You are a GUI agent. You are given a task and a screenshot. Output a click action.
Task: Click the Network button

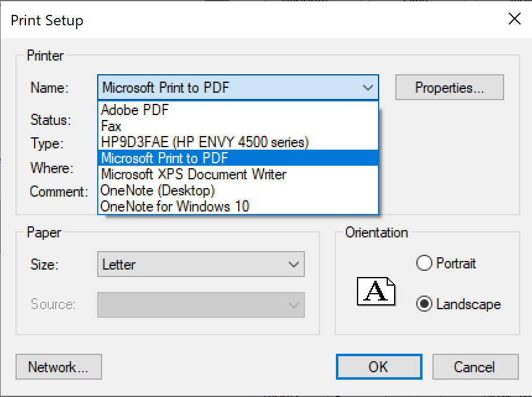point(58,367)
